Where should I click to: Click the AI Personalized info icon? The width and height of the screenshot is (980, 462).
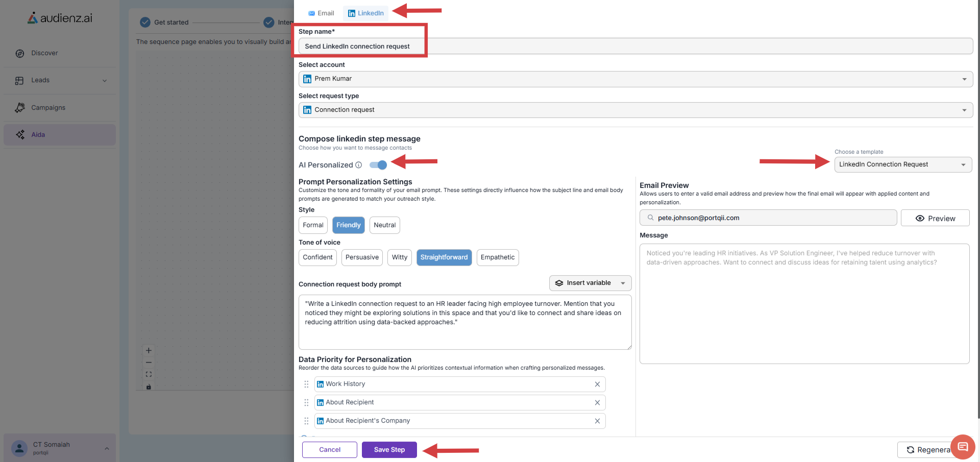[359, 165]
